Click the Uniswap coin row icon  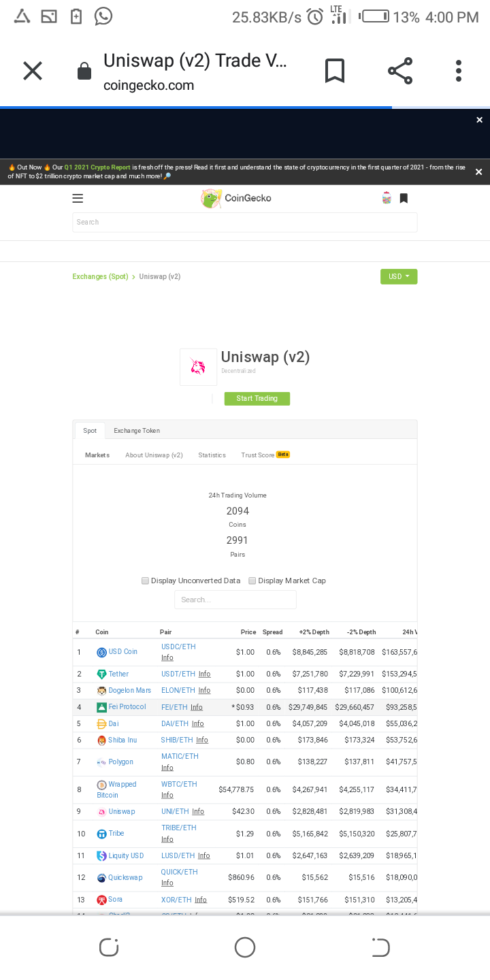pos(101,812)
